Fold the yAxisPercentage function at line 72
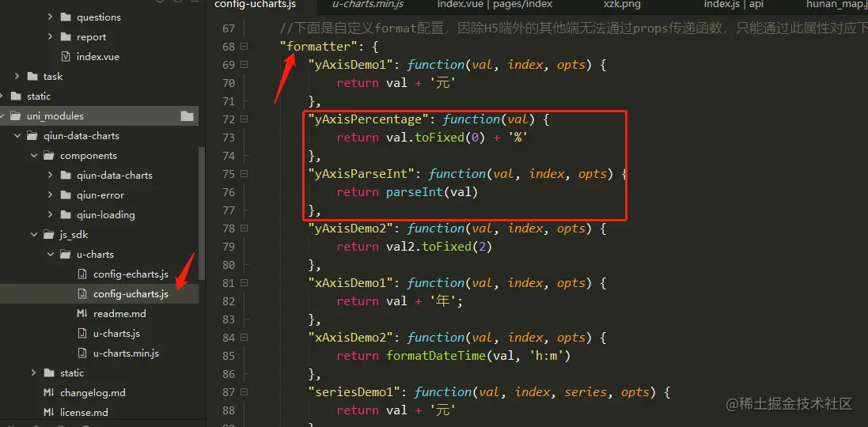This screenshot has height=427, width=868. [x=244, y=119]
